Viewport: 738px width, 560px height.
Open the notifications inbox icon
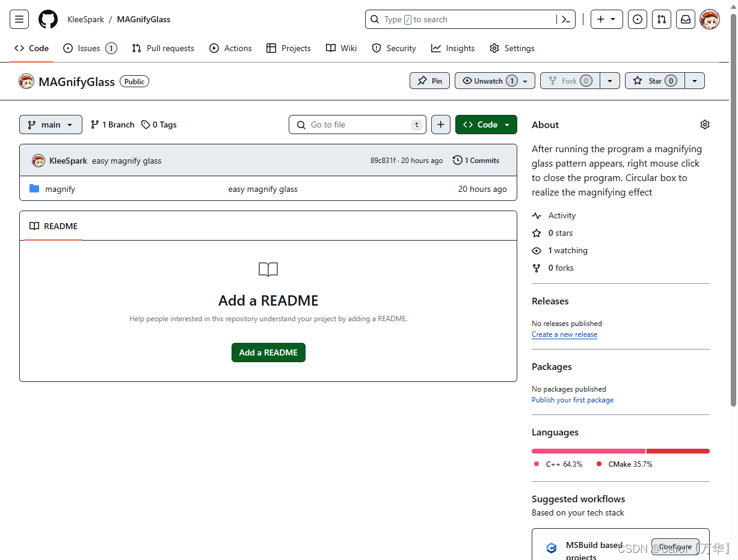click(686, 19)
